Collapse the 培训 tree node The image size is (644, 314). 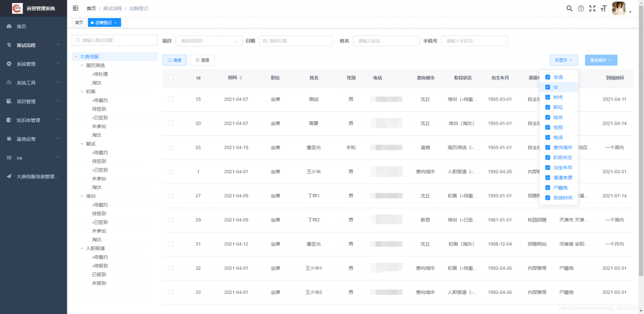[82, 196]
